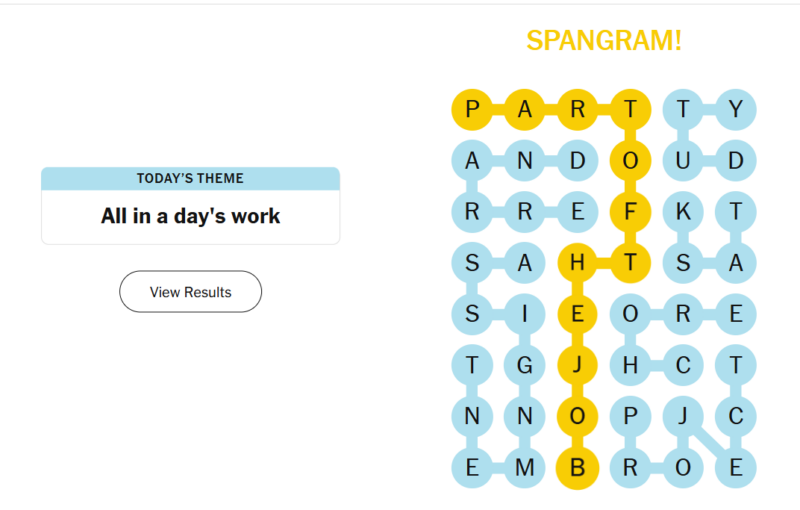Select the yellow letter F tile

(x=630, y=212)
